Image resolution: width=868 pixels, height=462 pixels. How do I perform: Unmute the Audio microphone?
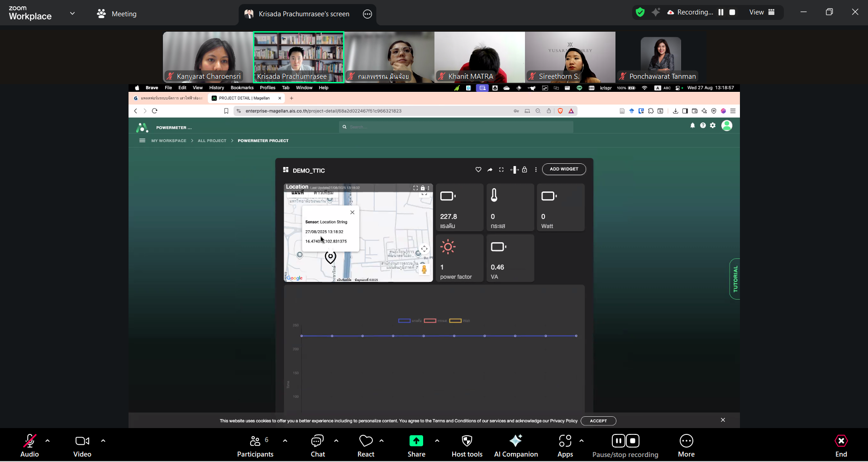[x=29, y=446]
